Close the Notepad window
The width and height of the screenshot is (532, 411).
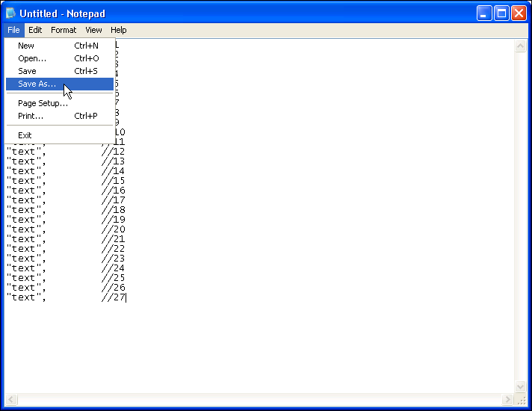[519, 13]
